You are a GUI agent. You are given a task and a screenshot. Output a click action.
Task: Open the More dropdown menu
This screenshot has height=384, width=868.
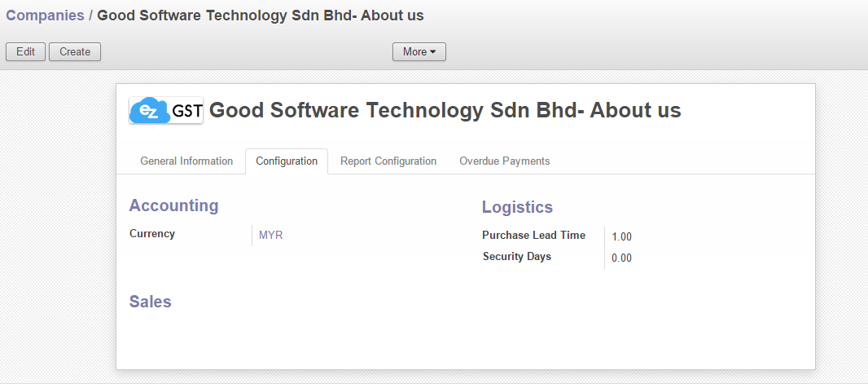(419, 51)
